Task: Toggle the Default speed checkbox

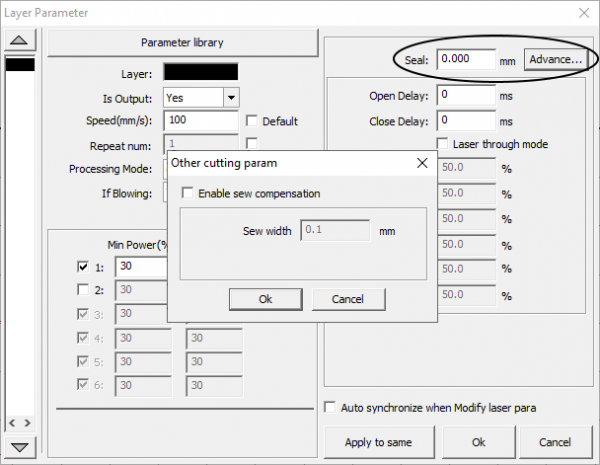Action: pyautogui.click(x=252, y=121)
